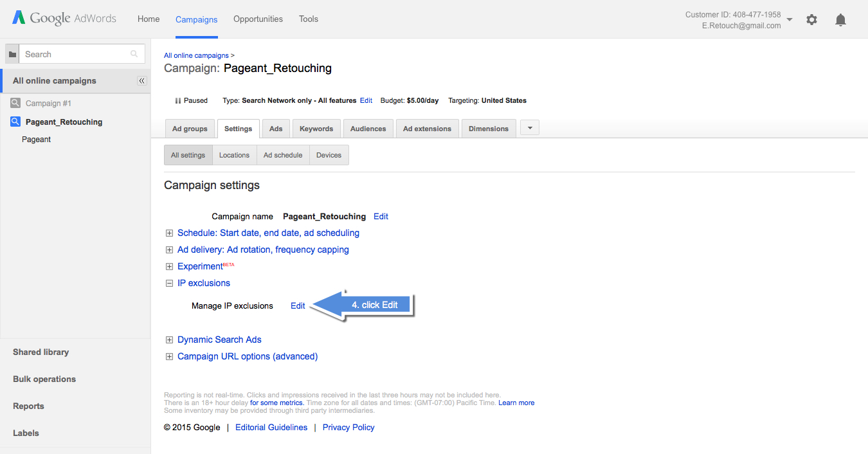The height and width of the screenshot is (454, 868).
Task: Switch to the Ad extensions tab
Action: point(428,129)
